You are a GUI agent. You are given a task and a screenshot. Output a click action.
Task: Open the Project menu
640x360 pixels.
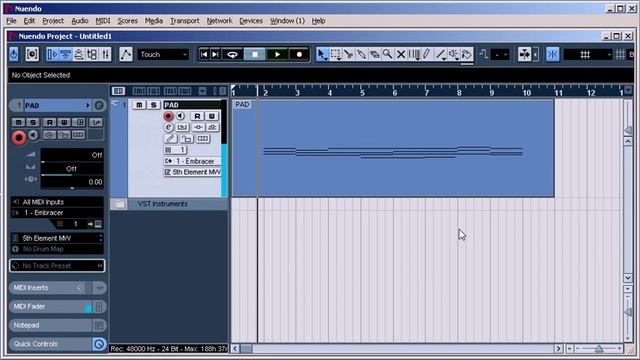tap(53, 21)
